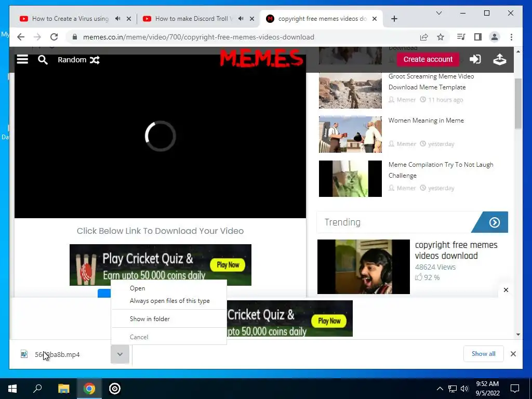Reload the current page
Viewport: 532px width, 399px height.
click(54, 37)
